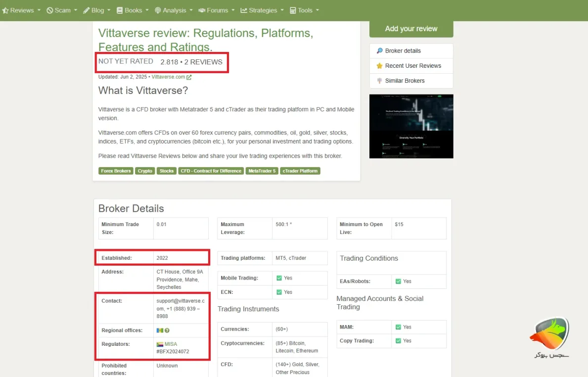Click the MT5, cTrader platforms value

coord(291,258)
